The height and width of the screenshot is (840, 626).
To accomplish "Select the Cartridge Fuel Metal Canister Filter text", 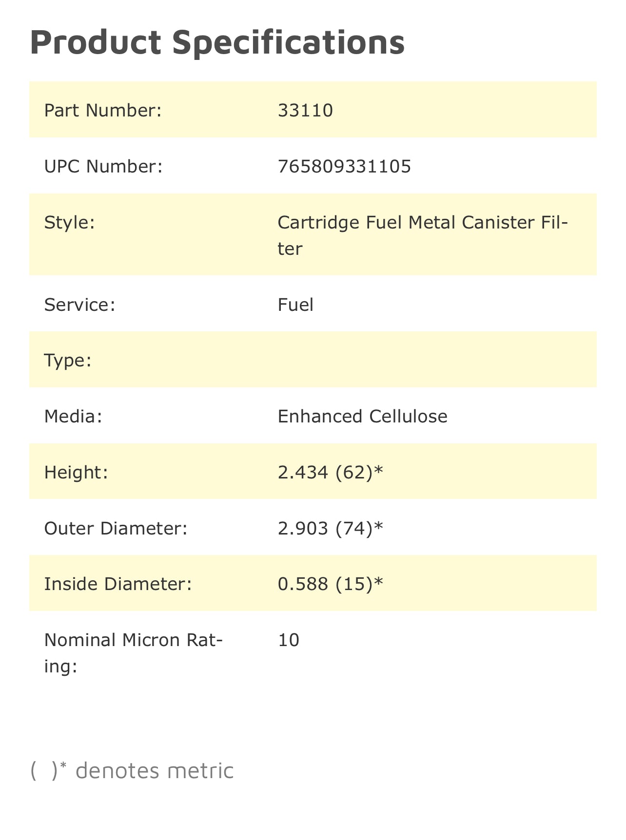I will point(422,235).
